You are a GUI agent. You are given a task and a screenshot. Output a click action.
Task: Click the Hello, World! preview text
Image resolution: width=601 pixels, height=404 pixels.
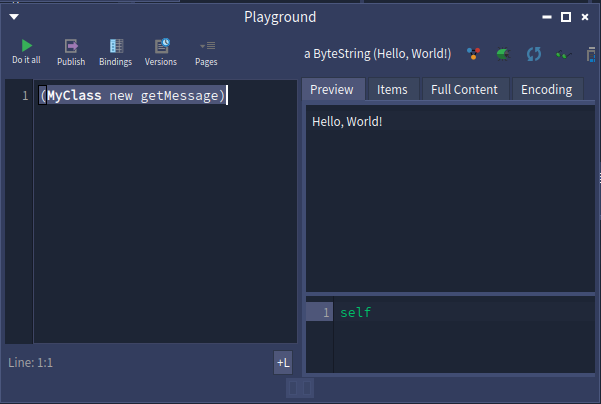[347, 122]
